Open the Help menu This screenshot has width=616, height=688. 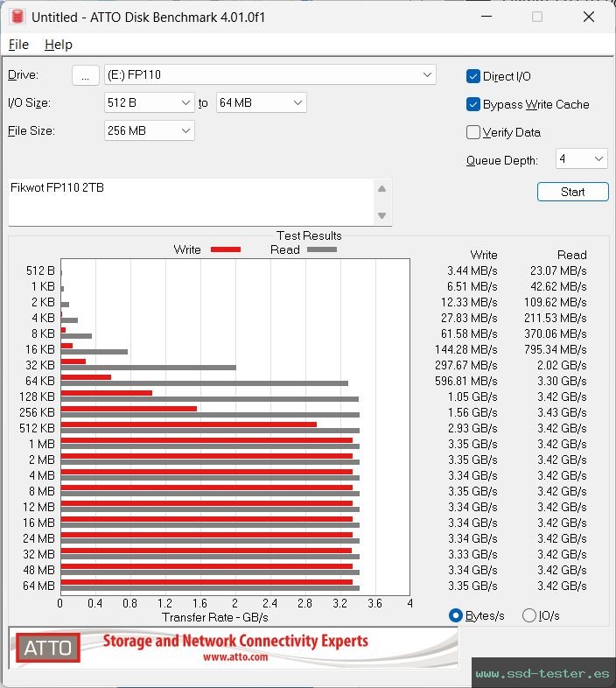pyautogui.click(x=59, y=45)
